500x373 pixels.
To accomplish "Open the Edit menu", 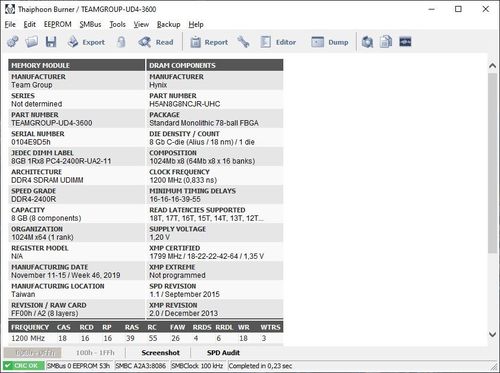I will click(x=29, y=24).
